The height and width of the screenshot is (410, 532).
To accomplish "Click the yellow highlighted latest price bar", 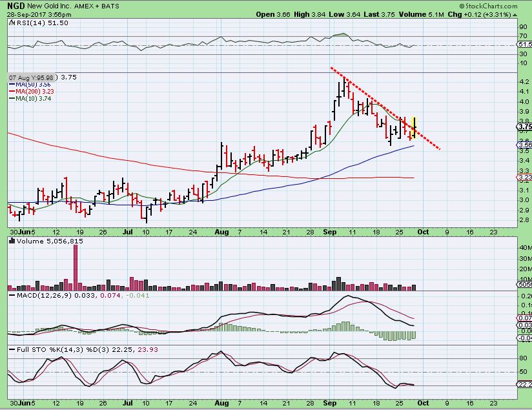I will tap(414, 128).
